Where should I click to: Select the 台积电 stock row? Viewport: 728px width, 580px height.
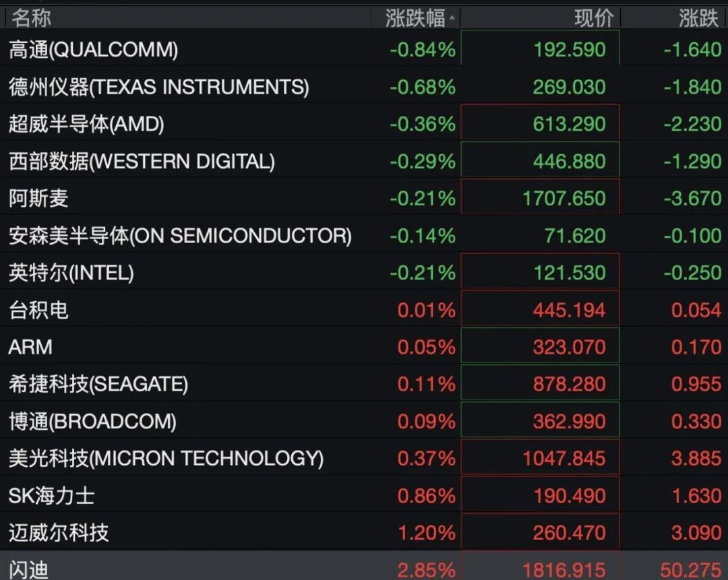[364, 309]
